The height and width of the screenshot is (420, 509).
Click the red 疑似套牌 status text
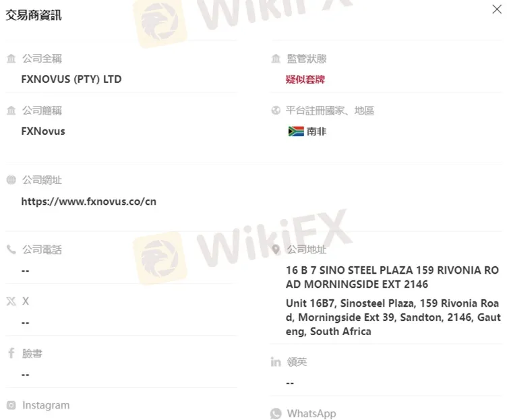click(x=305, y=79)
